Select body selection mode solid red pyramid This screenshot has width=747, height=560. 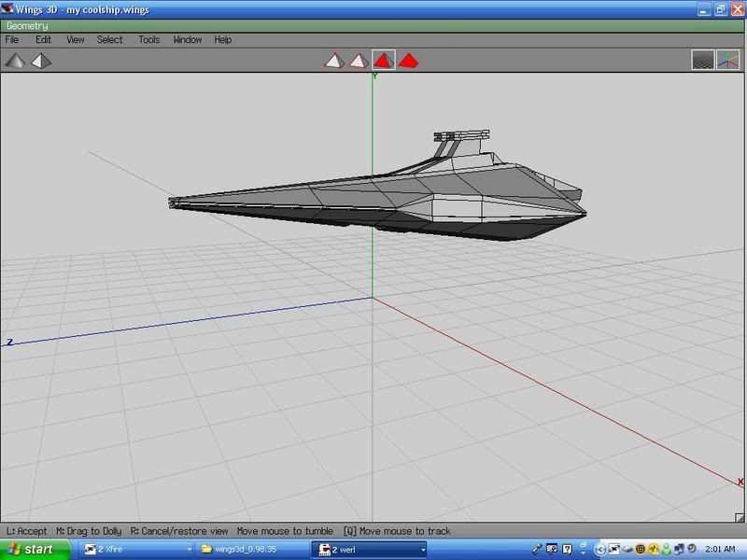point(408,61)
